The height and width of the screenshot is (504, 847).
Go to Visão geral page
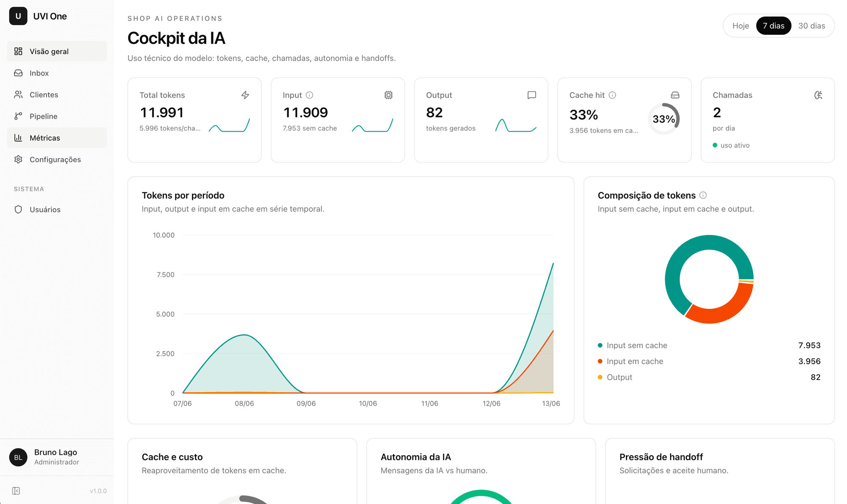click(x=57, y=51)
